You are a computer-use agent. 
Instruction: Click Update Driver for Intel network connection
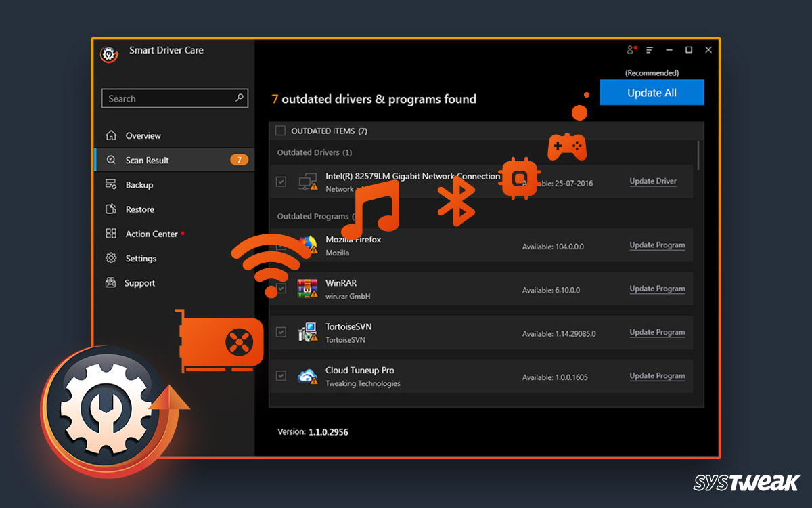652,182
